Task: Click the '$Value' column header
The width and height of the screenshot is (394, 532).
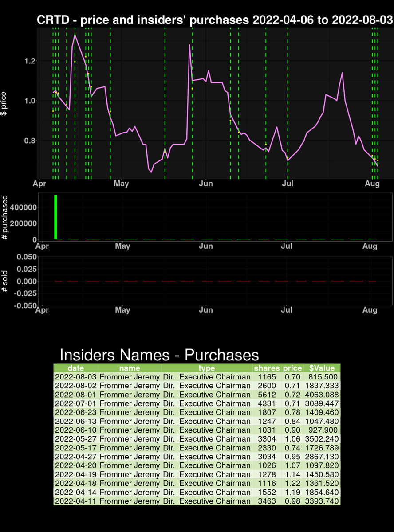Action: pos(322,368)
